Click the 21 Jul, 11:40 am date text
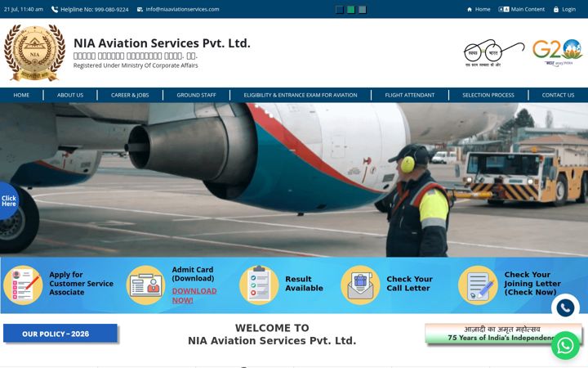Image resolution: width=588 pixels, height=368 pixels. tap(23, 9)
